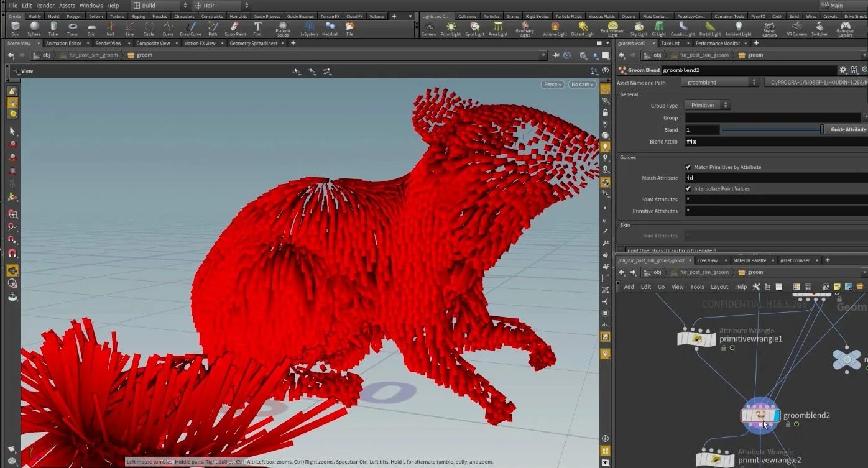Select the L-System shelf tool
This screenshot has width=868, height=468.
[309, 28]
